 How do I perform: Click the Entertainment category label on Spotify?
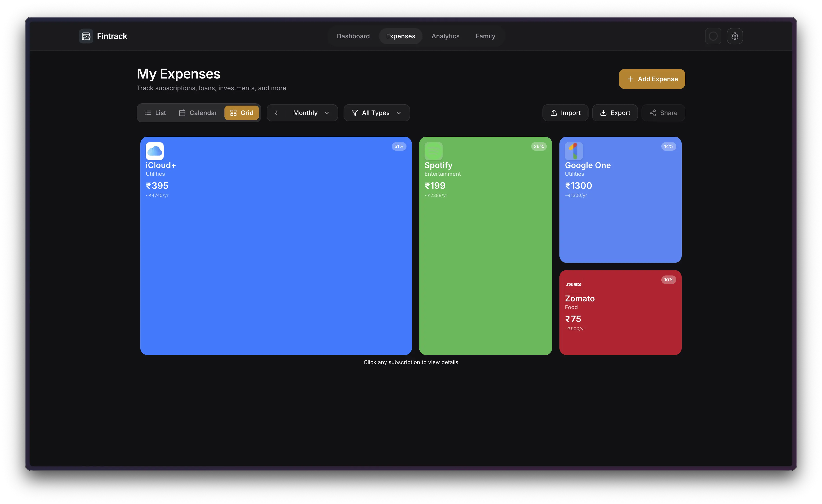point(442,174)
